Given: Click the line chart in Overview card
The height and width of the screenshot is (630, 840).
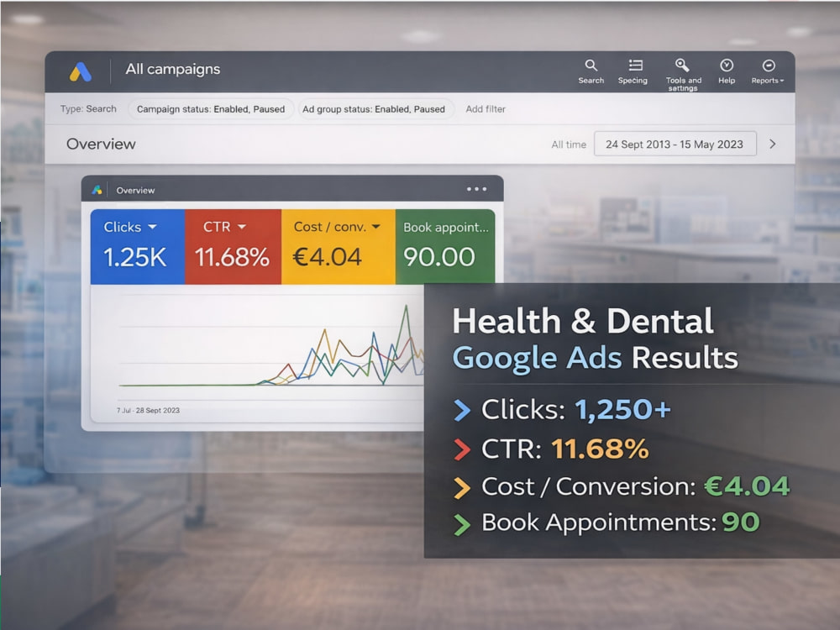Looking at the screenshot, I should click(x=270, y=345).
